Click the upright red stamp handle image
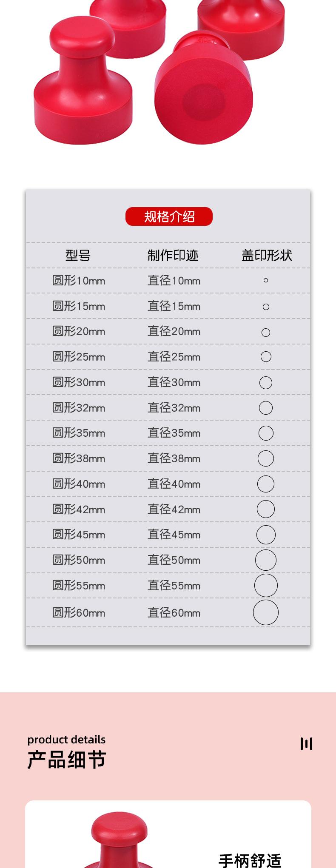 pos(83,81)
